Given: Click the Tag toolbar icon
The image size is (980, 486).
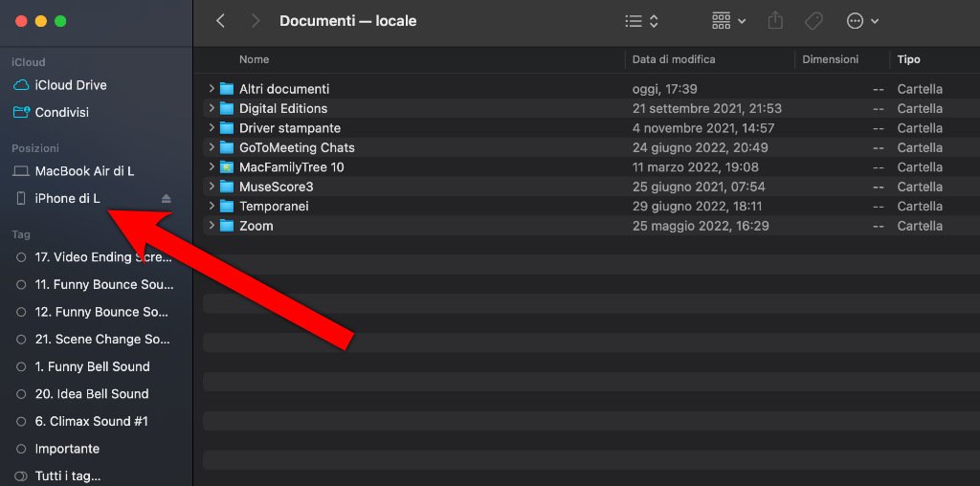Looking at the screenshot, I should [x=813, y=21].
